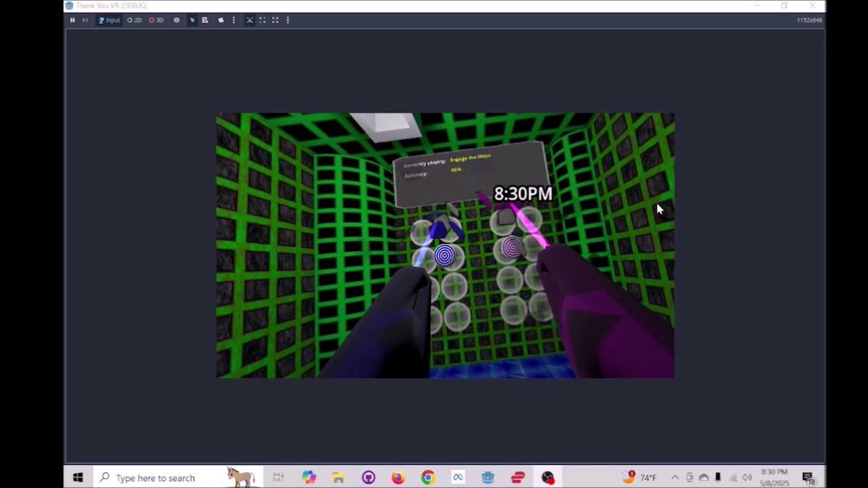This screenshot has height=488, width=868.
Task: Step forward one frame
Action: 85,20
